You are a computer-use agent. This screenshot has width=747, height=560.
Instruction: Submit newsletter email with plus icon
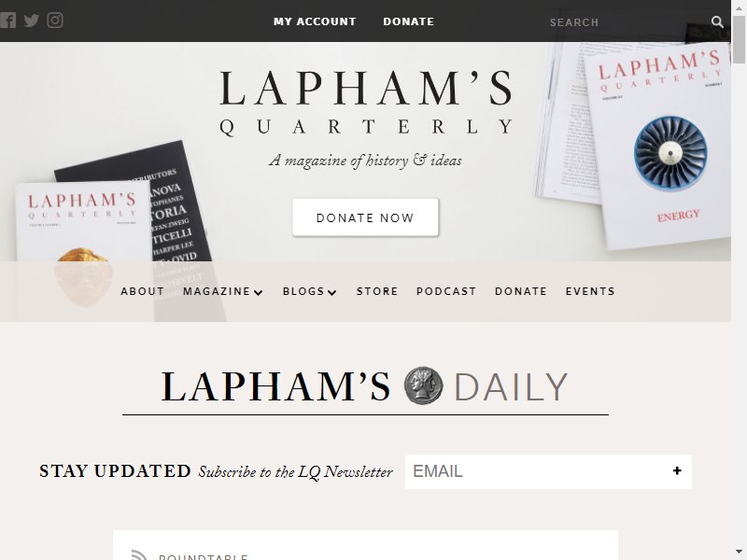tap(677, 471)
